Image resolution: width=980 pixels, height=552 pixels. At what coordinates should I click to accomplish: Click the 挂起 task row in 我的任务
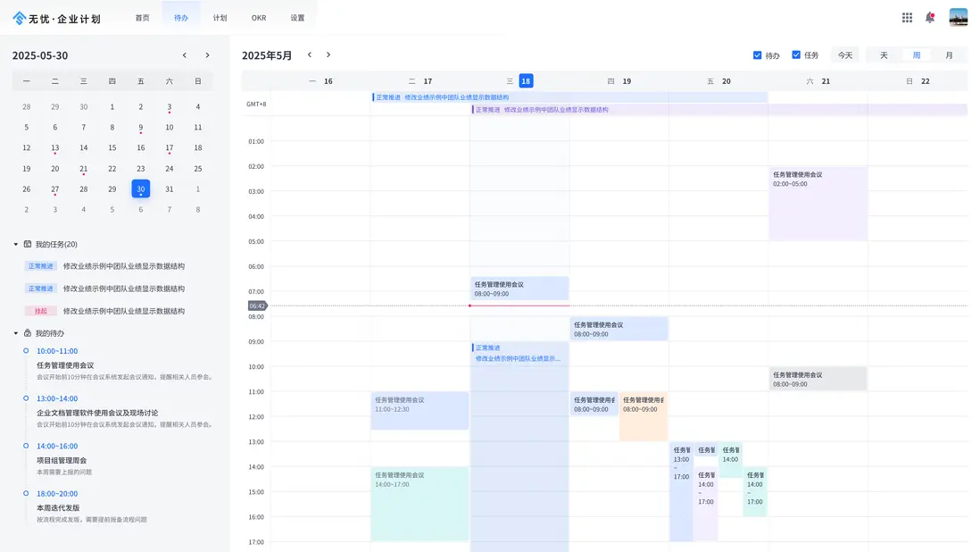(x=105, y=311)
